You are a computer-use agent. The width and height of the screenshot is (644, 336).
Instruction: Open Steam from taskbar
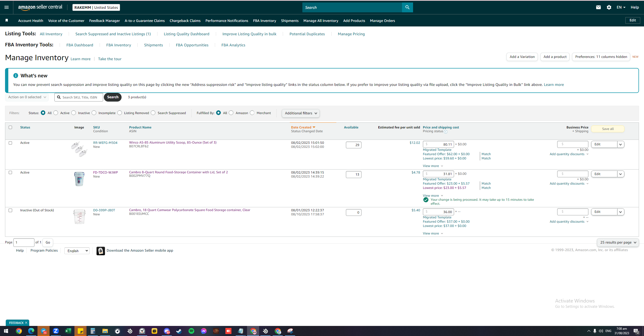pyautogui.click(x=179, y=331)
